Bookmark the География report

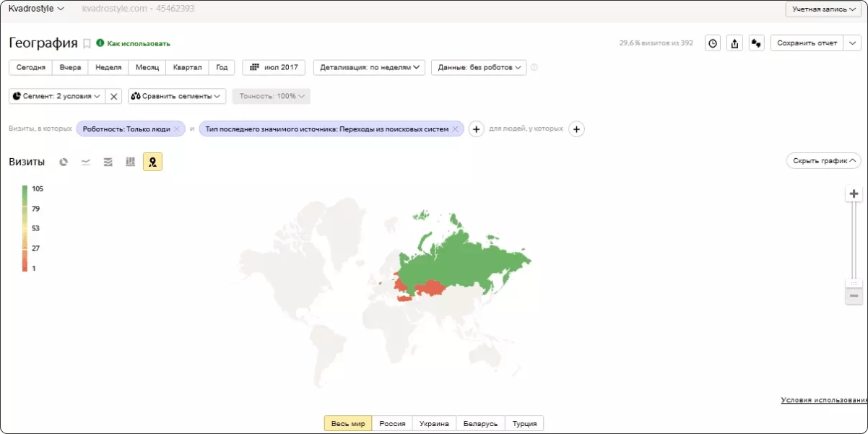(87, 43)
